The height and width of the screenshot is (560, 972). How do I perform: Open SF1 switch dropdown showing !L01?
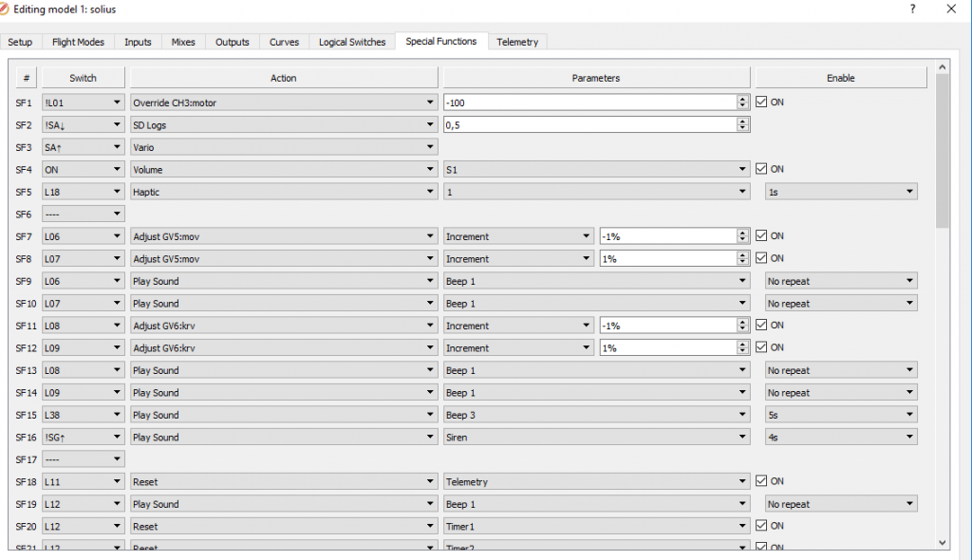pos(84,103)
